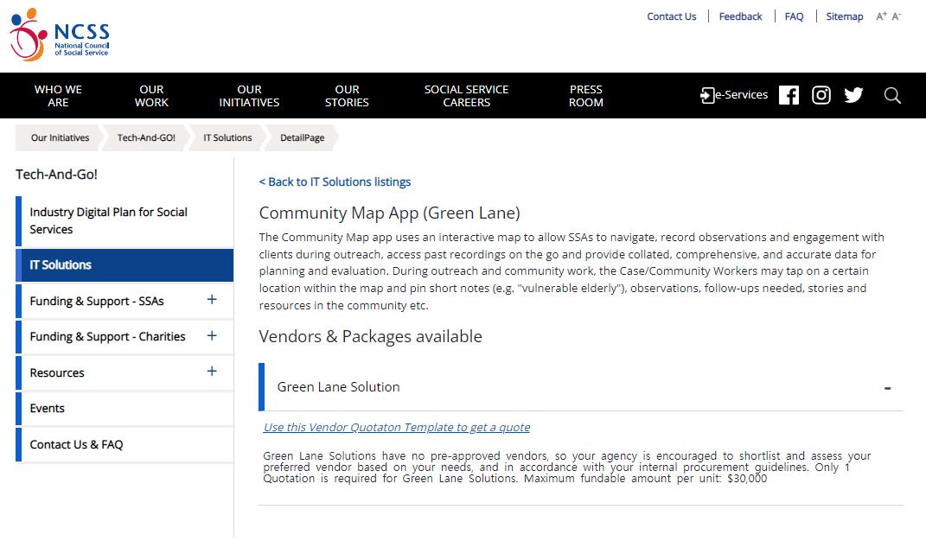Click the NCSS logo
The height and width of the screenshot is (560, 926).
coord(60,35)
